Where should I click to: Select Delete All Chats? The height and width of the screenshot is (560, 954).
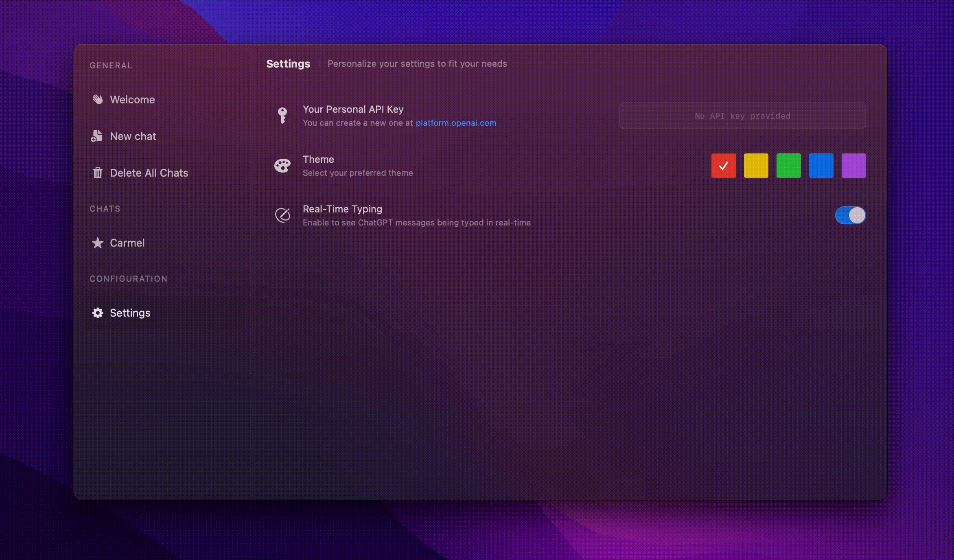pyautogui.click(x=149, y=173)
